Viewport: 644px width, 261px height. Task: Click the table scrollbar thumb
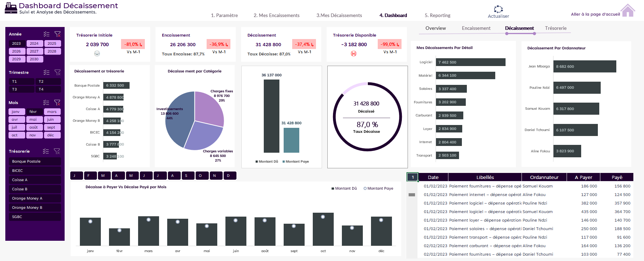(412, 195)
